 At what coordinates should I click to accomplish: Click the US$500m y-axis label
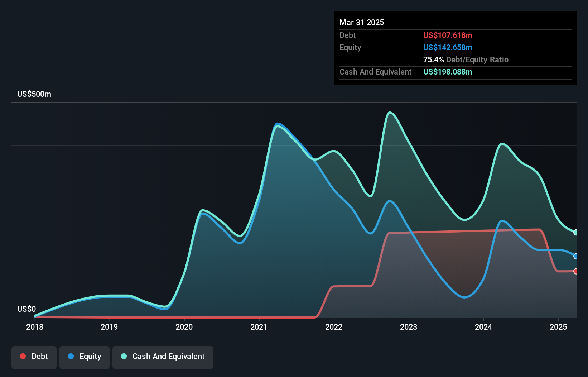34,94
